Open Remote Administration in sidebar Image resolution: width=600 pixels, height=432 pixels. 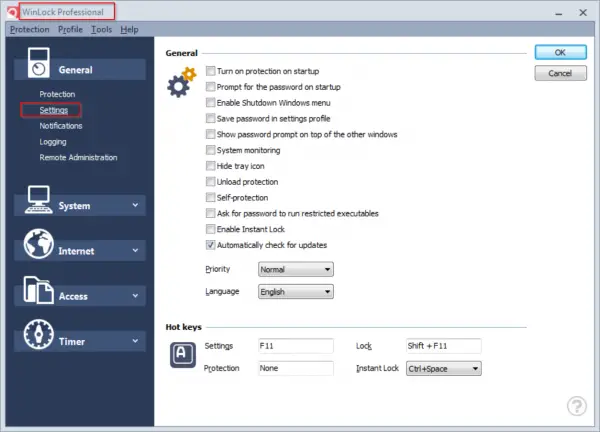pos(78,158)
